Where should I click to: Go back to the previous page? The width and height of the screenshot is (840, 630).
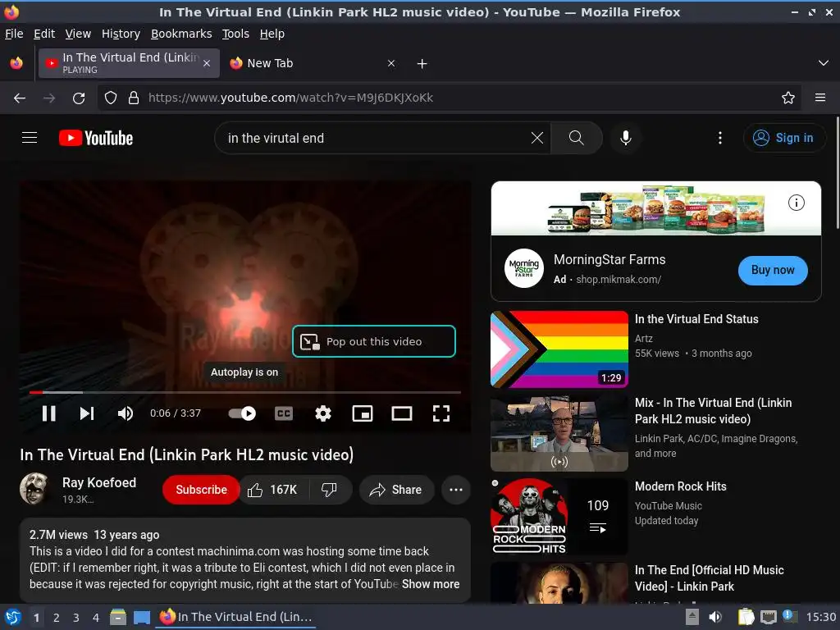click(x=20, y=98)
